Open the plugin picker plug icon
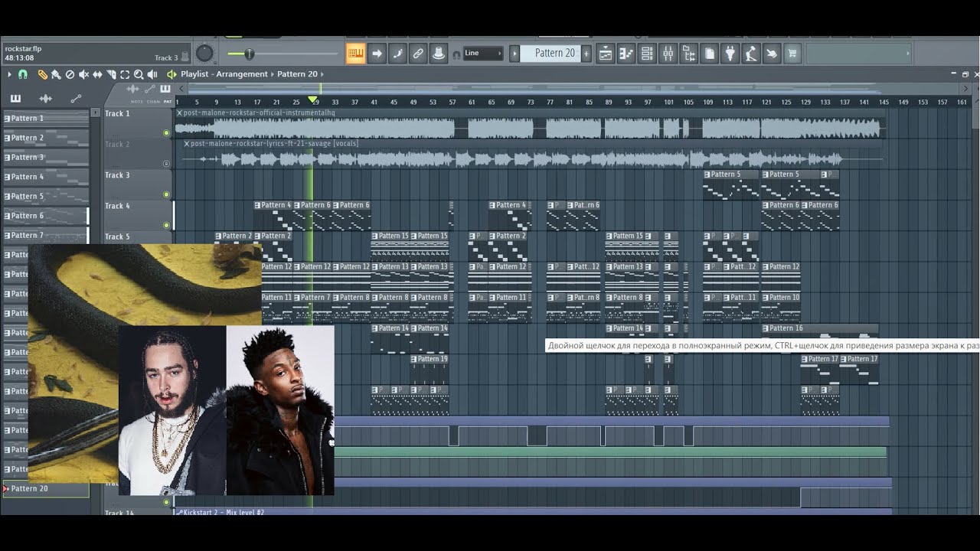The height and width of the screenshot is (551, 980). click(x=730, y=54)
